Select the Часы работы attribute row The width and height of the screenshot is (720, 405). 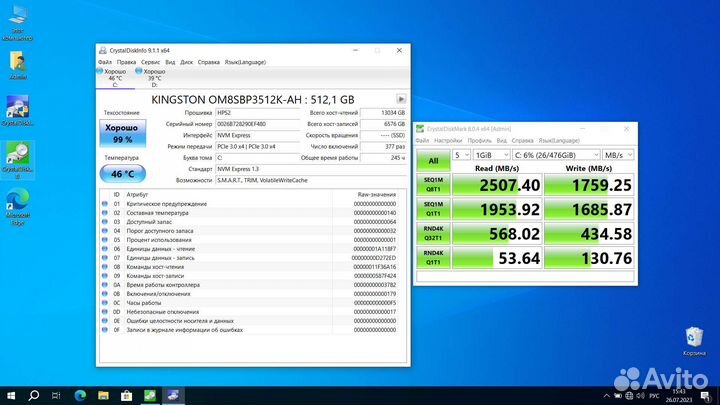tap(250, 303)
